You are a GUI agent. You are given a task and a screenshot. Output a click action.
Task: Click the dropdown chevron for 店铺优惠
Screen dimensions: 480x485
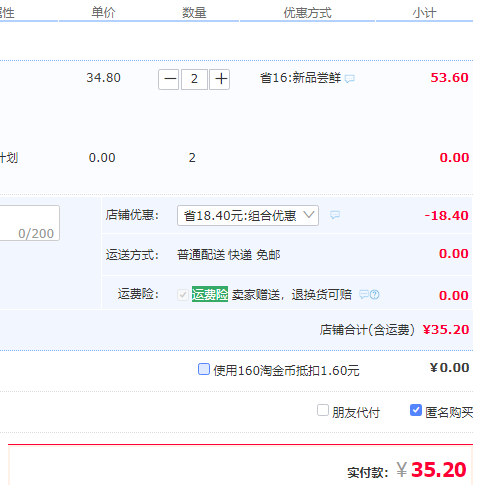pos(309,215)
